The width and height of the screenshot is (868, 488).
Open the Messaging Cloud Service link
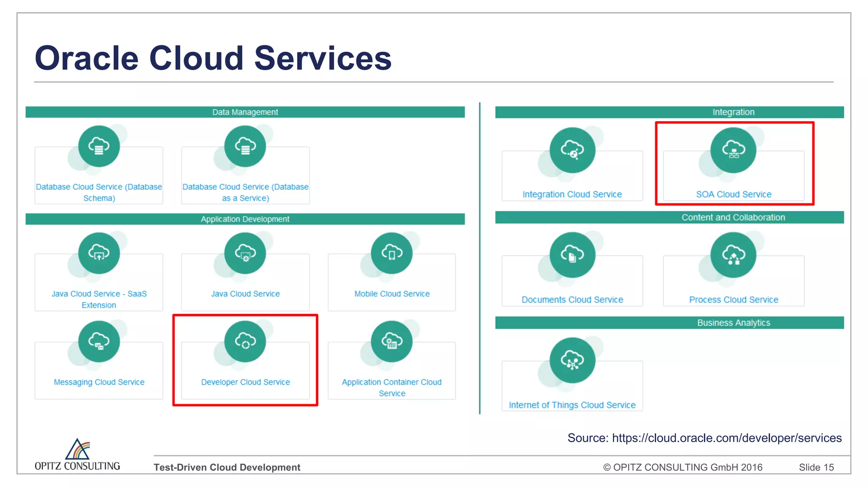tap(99, 382)
